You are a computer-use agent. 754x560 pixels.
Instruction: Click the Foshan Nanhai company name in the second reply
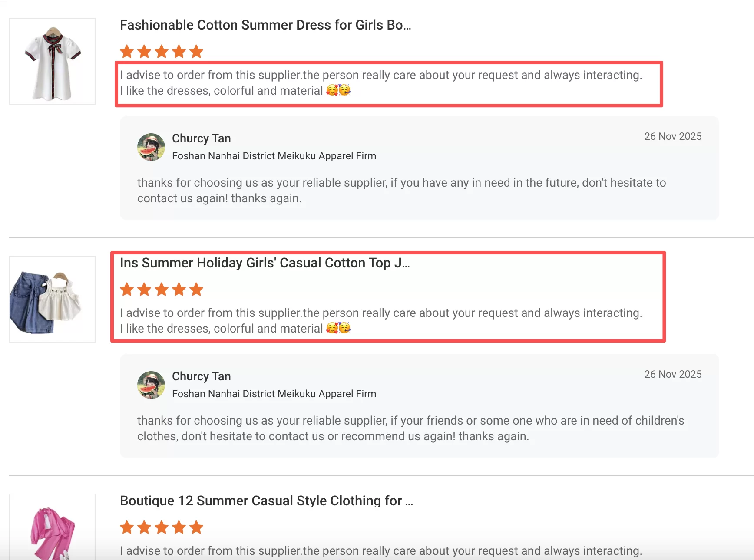point(274,394)
